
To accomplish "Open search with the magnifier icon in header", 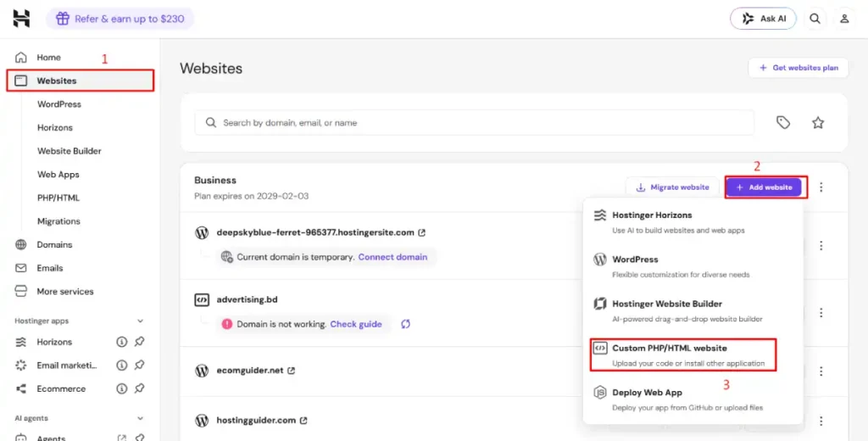I will (x=815, y=19).
